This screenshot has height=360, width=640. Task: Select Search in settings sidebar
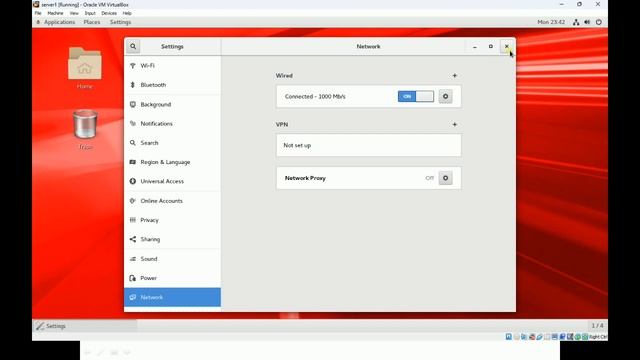tap(172, 143)
